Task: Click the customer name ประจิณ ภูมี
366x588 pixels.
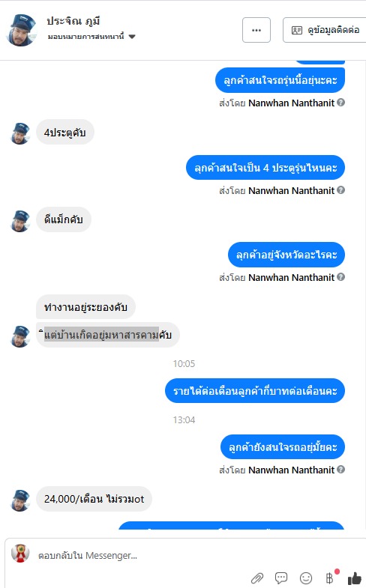Action: tap(73, 21)
